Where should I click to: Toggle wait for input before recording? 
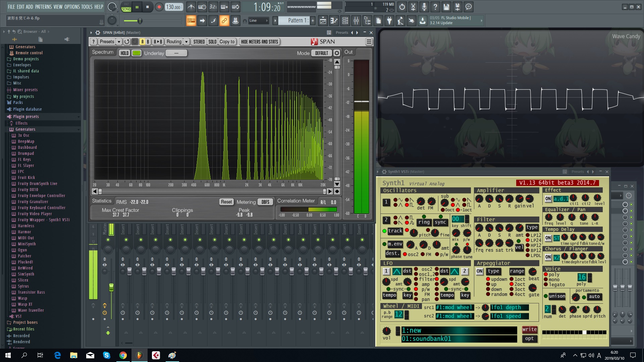point(202,7)
